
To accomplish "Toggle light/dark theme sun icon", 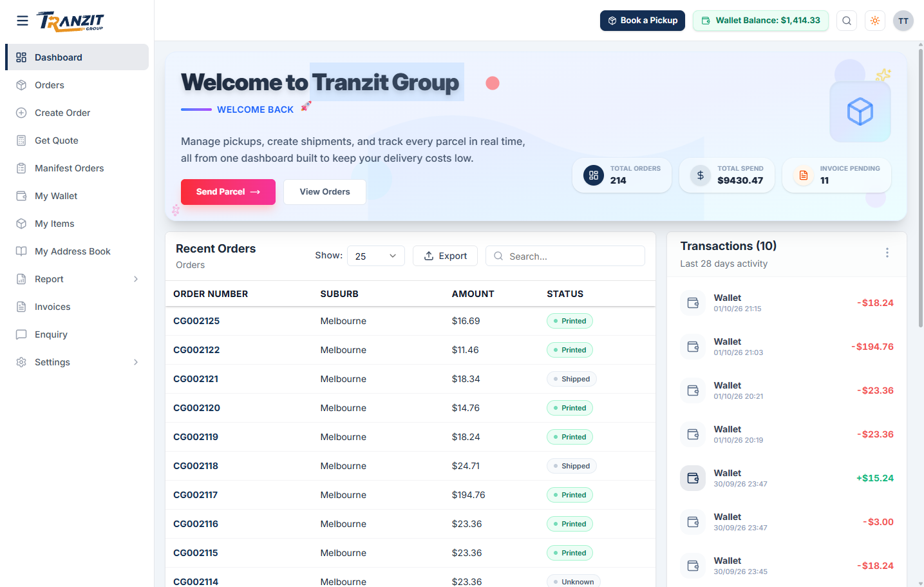I will point(875,21).
